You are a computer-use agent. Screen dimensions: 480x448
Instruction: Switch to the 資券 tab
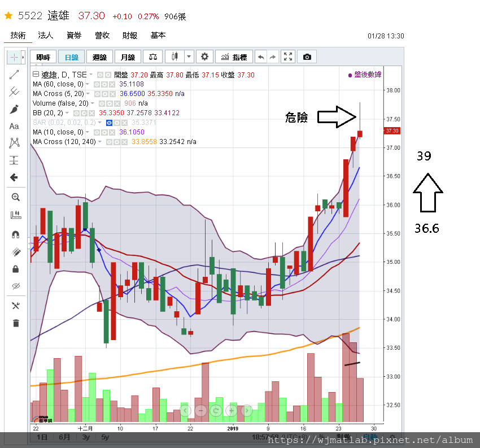[74, 36]
